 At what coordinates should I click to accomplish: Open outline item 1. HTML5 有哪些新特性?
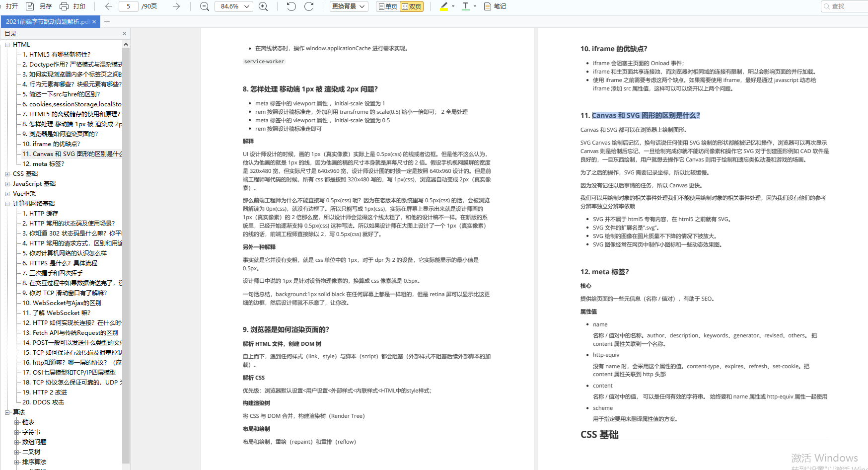[x=56, y=55]
